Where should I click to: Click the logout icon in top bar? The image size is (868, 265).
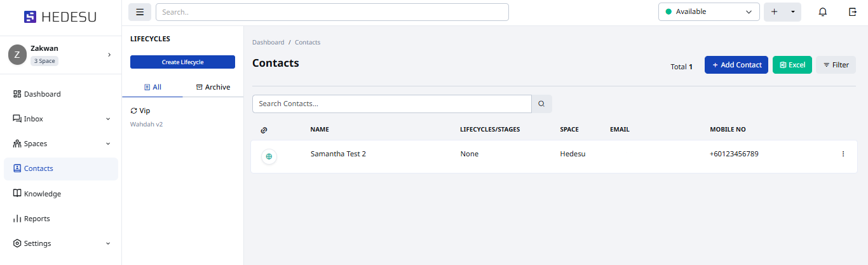[x=853, y=12]
